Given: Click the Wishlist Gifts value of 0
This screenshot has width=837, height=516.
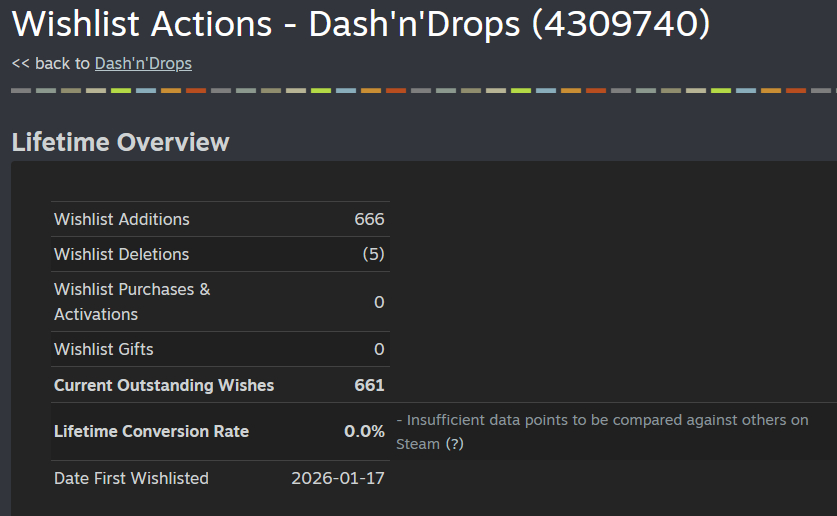Looking at the screenshot, I should click(x=379, y=349).
